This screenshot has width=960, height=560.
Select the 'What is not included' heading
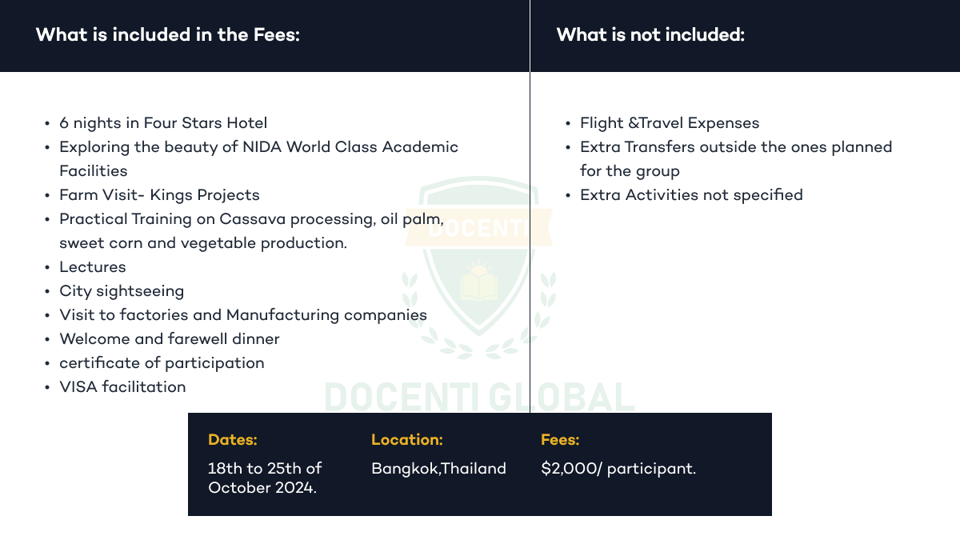(650, 35)
